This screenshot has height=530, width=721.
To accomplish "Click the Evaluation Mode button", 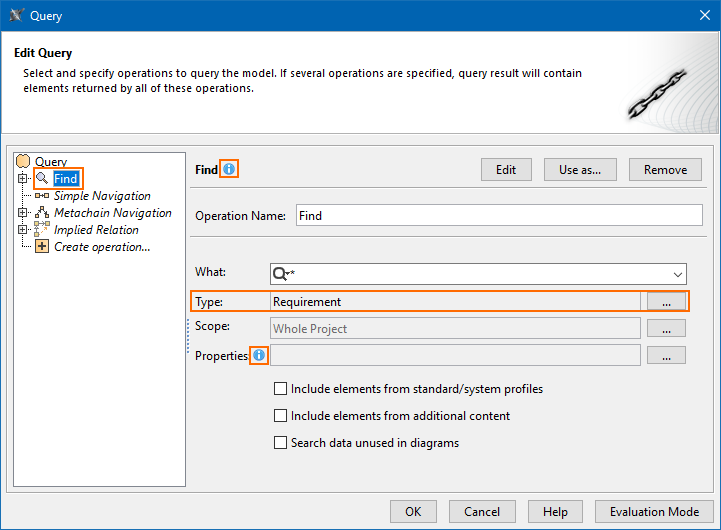I will pyautogui.click(x=654, y=511).
